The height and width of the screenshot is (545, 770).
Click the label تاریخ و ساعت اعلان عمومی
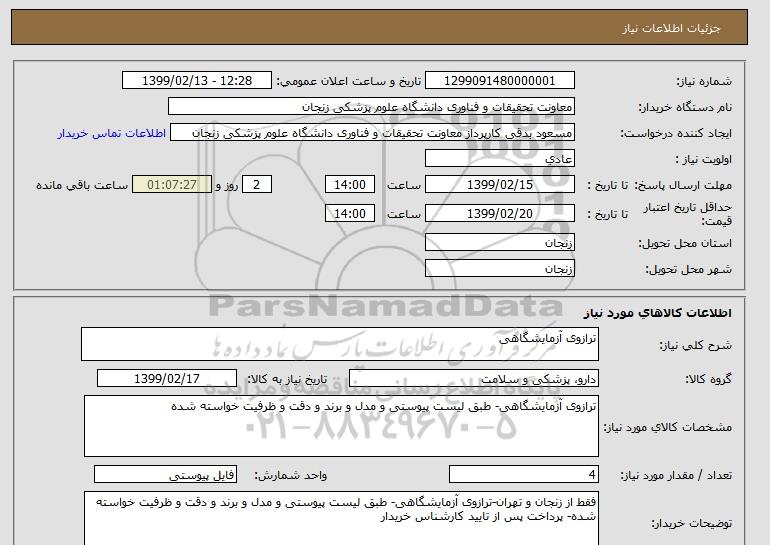click(x=349, y=82)
